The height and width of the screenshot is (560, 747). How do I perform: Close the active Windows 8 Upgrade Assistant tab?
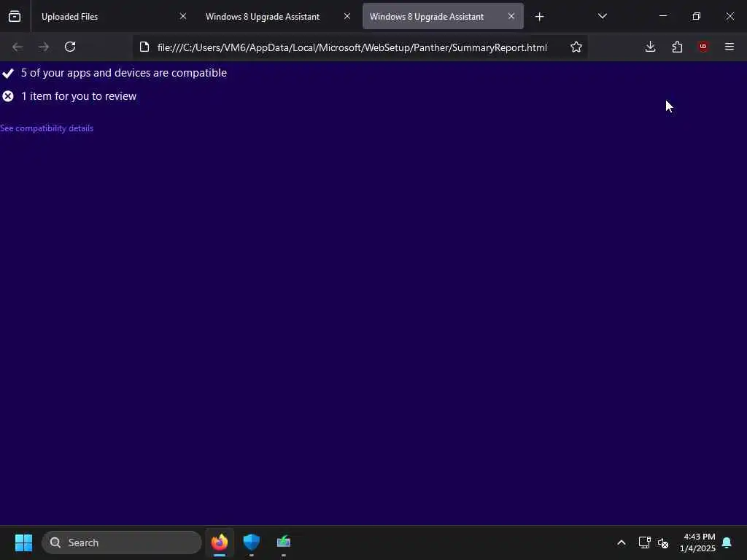511,17
